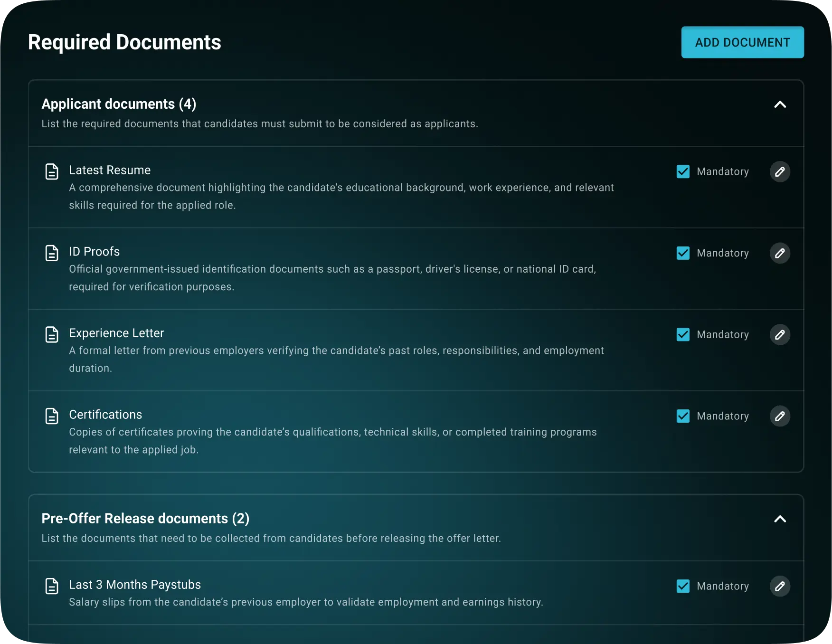Toggle Mandatory on for Certifications
This screenshot has height=644, width=832.
coord(683,416)
